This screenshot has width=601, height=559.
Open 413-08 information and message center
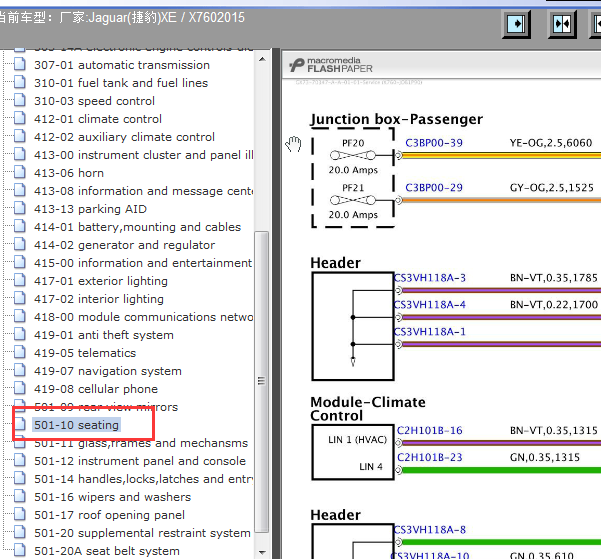coord(143,191)
